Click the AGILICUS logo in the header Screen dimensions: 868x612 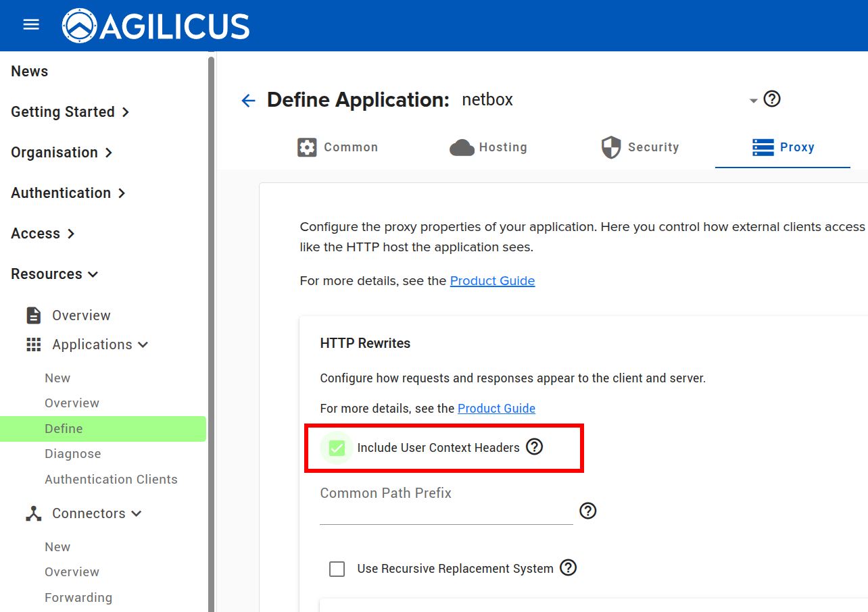pyautogui.click(x=155, y=26)
